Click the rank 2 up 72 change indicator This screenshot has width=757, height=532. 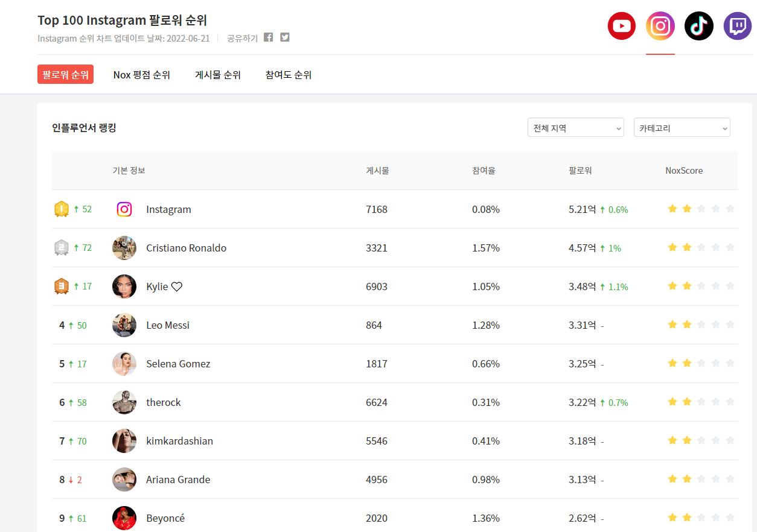(83, 248)
